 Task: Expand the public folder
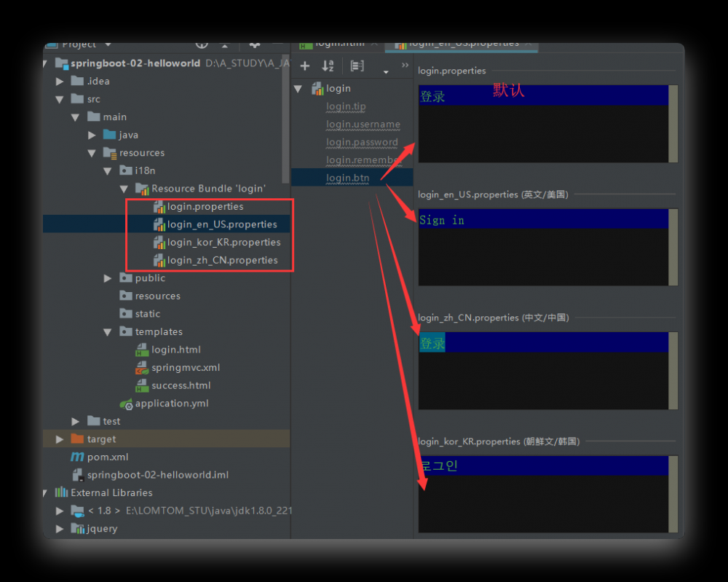pos(107,278)
